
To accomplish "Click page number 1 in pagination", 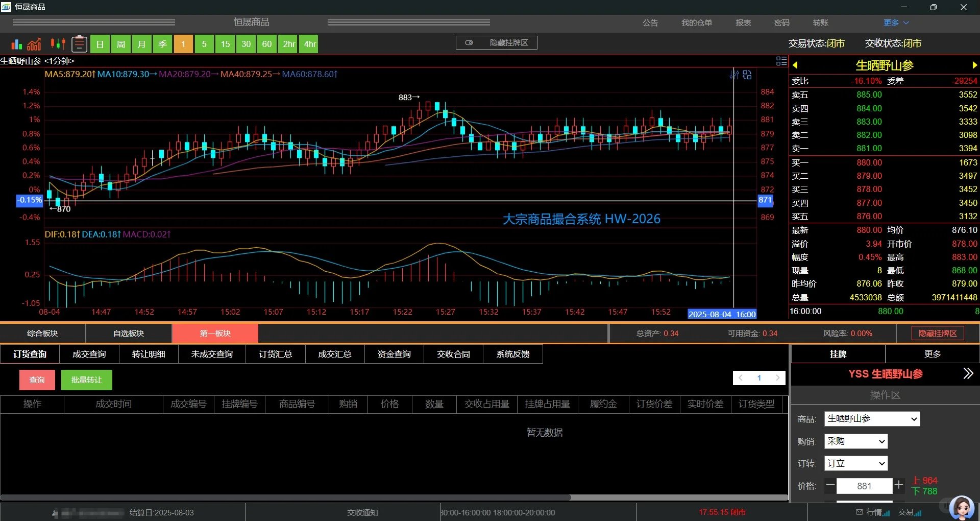I will tap(759, 378).
